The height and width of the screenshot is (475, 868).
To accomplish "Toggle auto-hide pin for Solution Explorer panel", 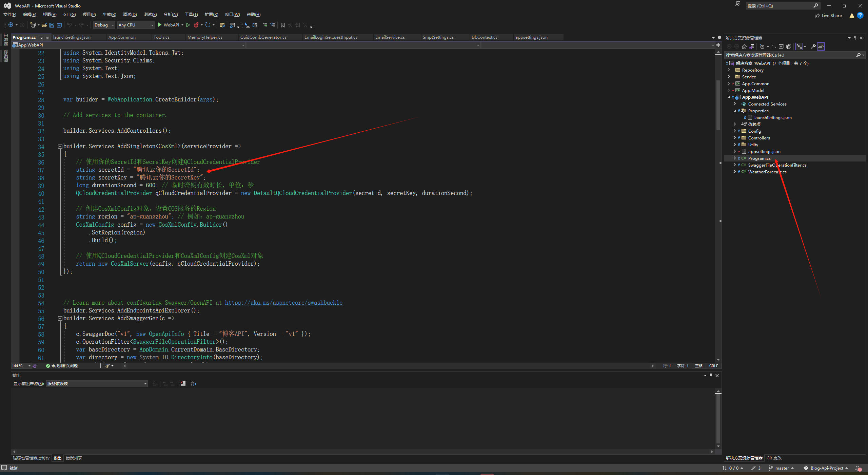I will (x=855, y=38).
